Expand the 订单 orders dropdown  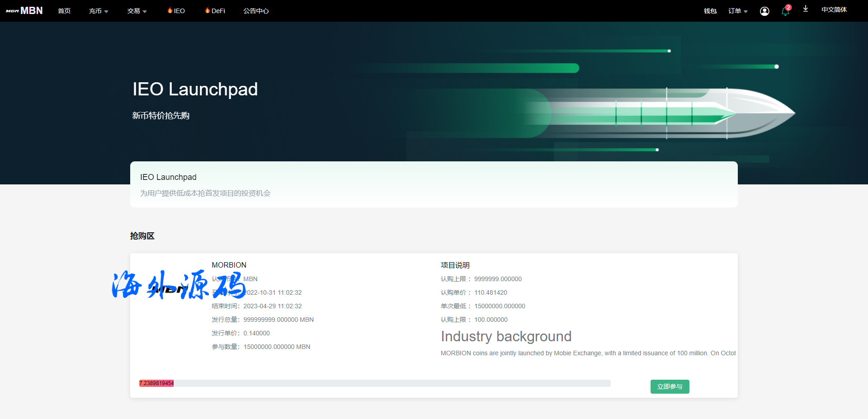click(x=737, y=11)
